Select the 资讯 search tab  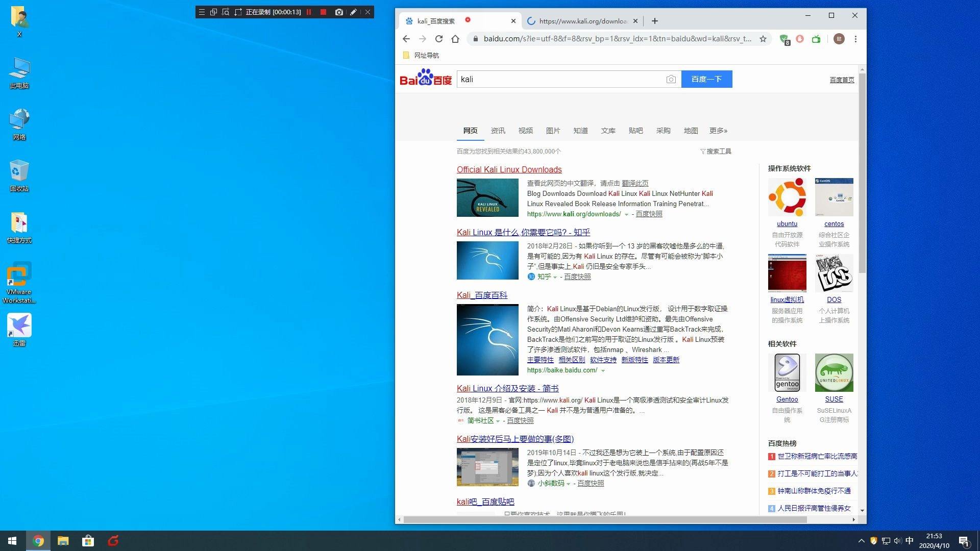click(x=498, y=131)
